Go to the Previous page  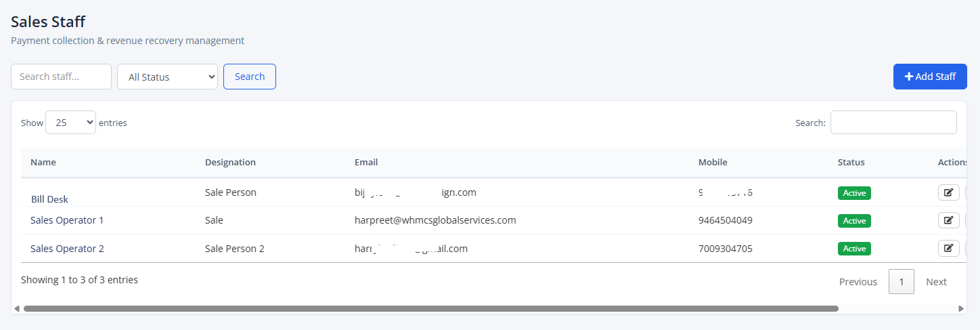(858, 282)
